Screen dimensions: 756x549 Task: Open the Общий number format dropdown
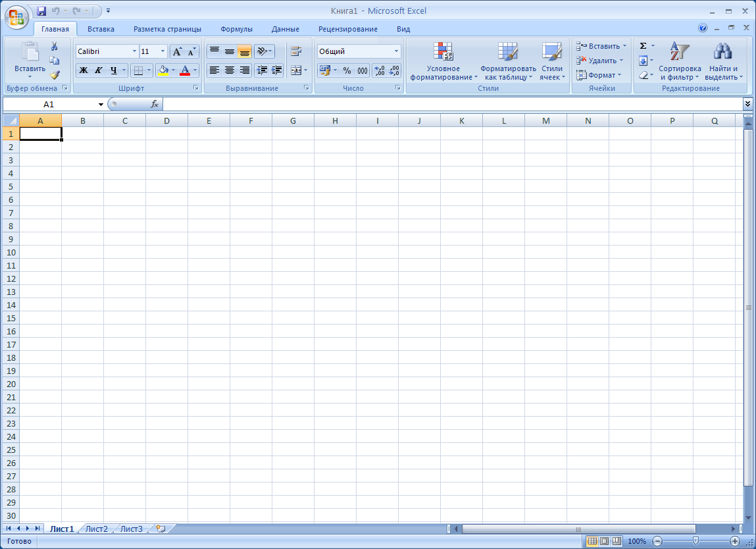[x=396, y=51]
